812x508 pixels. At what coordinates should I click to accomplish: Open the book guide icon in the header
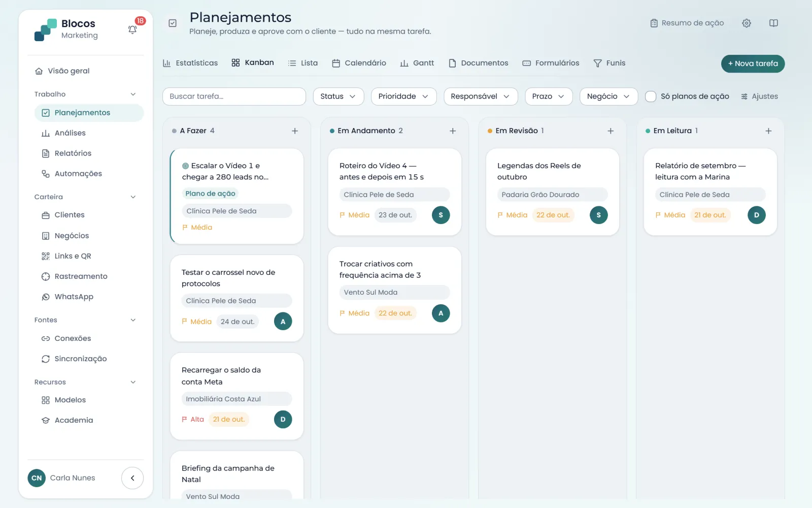pos(773,23)
